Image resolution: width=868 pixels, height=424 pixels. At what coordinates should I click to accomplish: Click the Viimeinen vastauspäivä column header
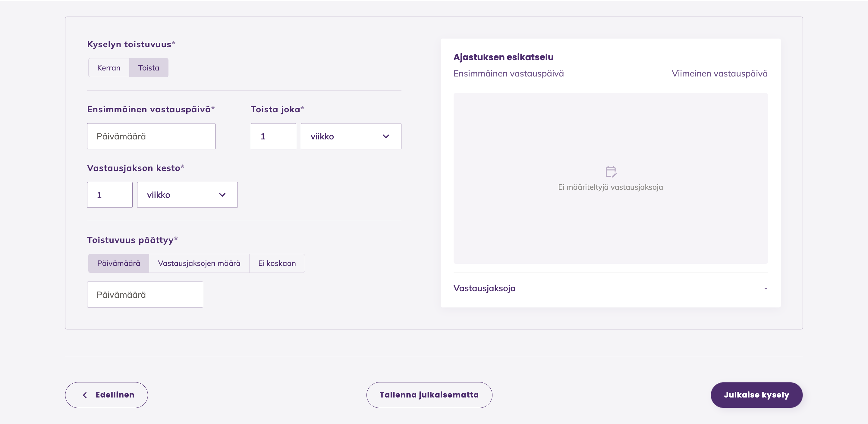pos(719,74)
